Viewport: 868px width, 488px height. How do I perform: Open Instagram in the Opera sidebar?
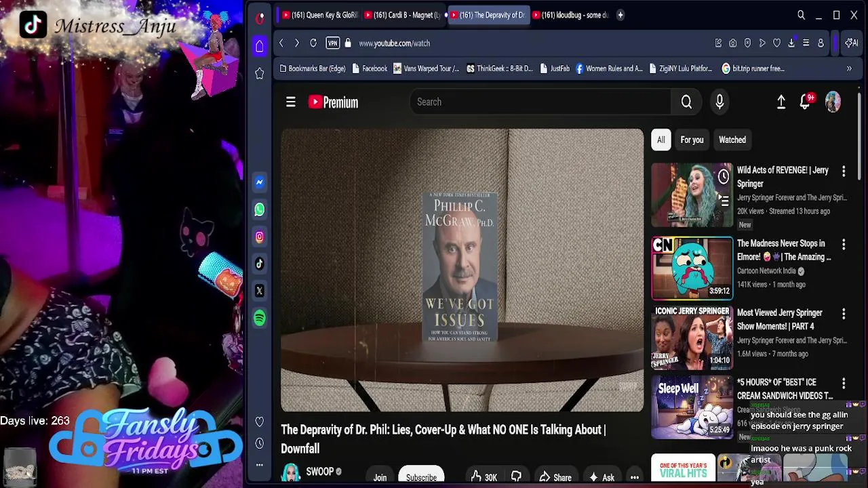pos(260,237)
